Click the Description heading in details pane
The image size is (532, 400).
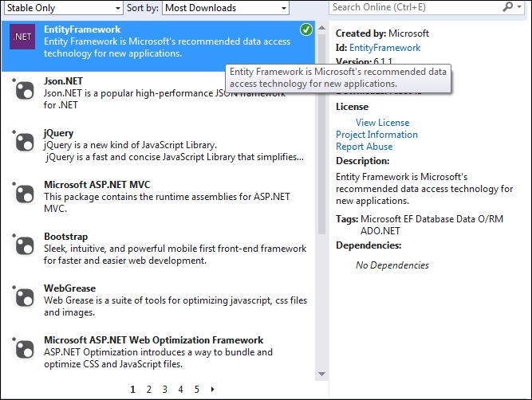[x=363, y=161]
